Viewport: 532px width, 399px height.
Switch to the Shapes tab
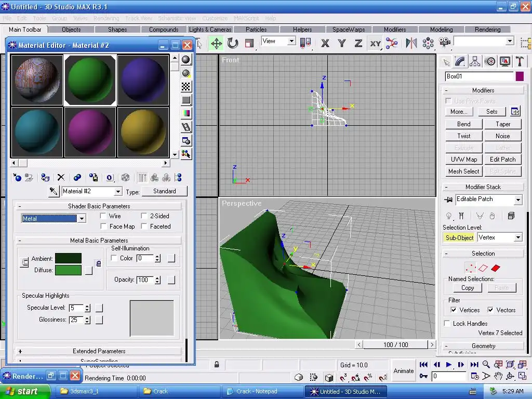tap(117, 30)
